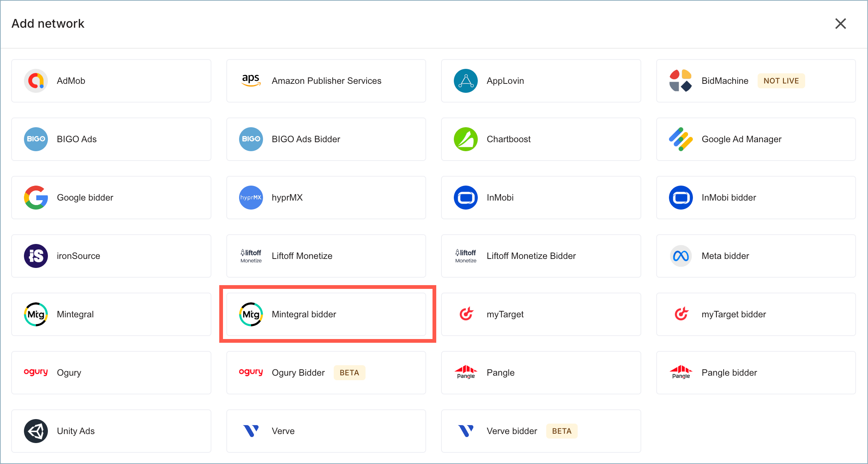Click the NOT LIVE badge
This screenshot has height=464, width=868.
click(781, 81)
